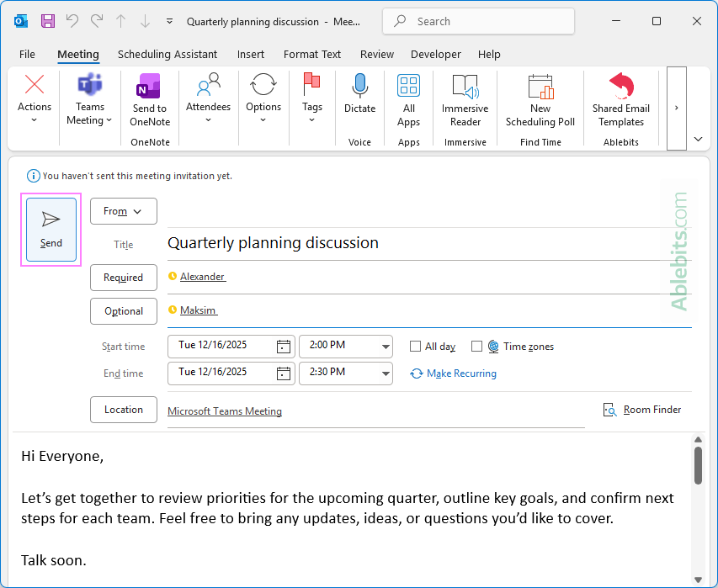This screenshot has width=718, height=588.
Task: Enable the All day option
Action: point(415,346)
